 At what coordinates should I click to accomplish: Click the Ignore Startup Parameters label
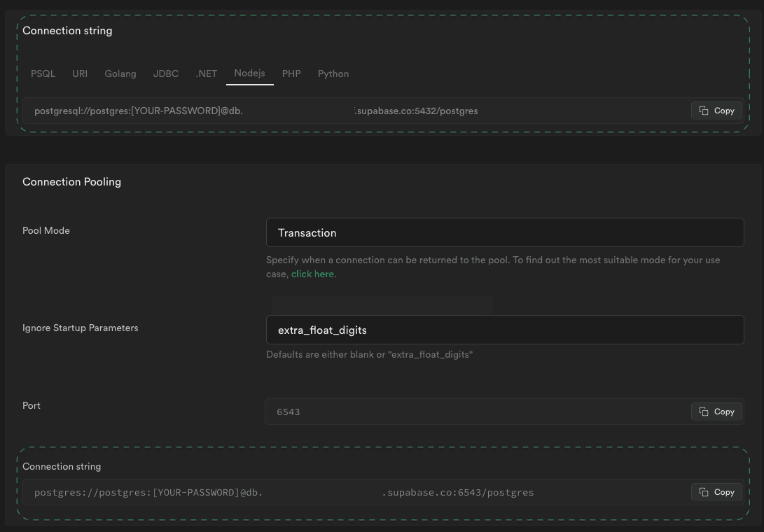point(80,328)
